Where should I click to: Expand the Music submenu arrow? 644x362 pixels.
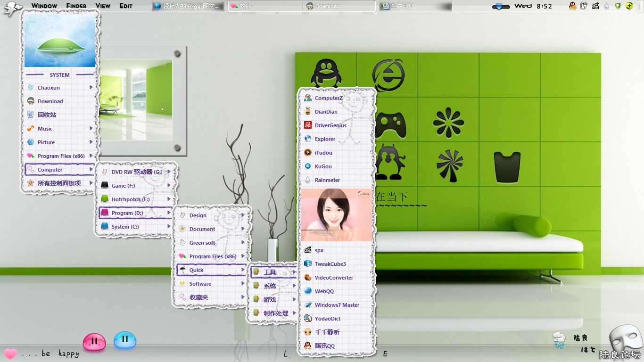point(91,128)
